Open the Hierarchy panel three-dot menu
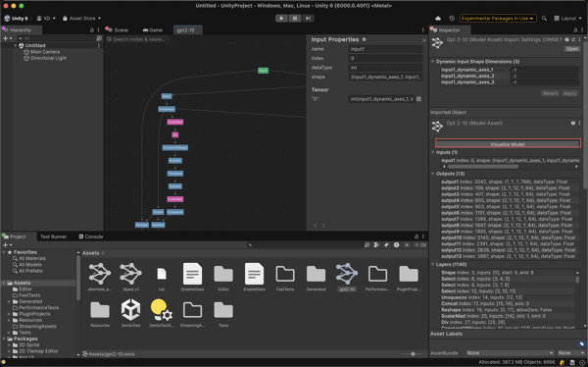Image resolution: width=588 pixels, height=367 pixels. (x=99, y=30)
